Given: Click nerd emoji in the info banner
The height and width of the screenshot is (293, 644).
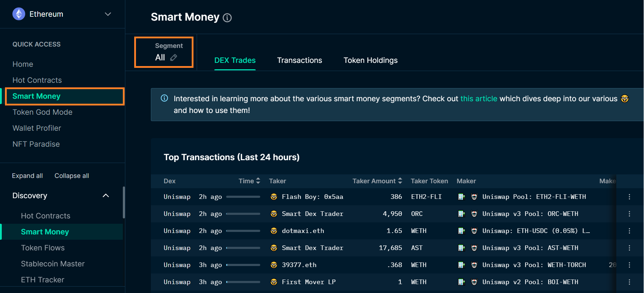Looking at the screenshot, I should pos(624,99).
